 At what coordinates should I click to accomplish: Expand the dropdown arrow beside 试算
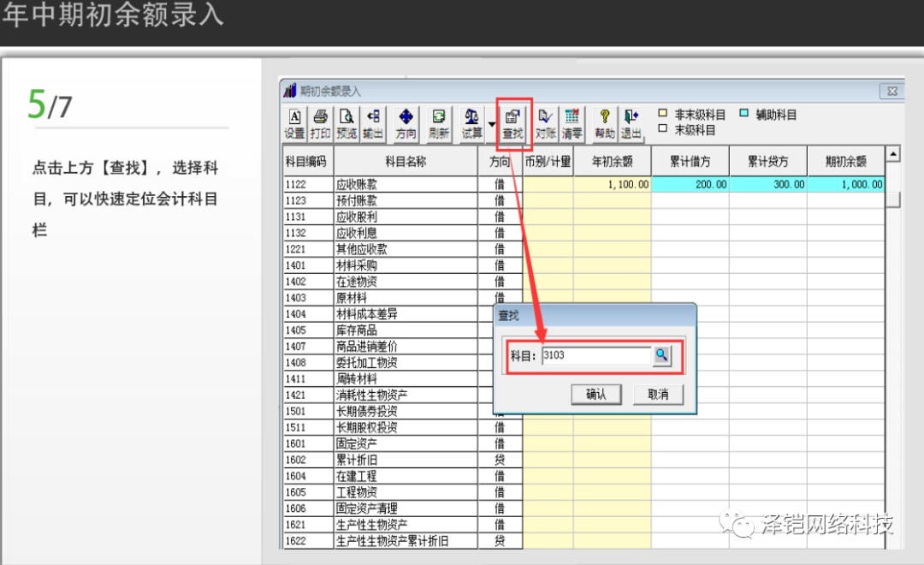492,124
